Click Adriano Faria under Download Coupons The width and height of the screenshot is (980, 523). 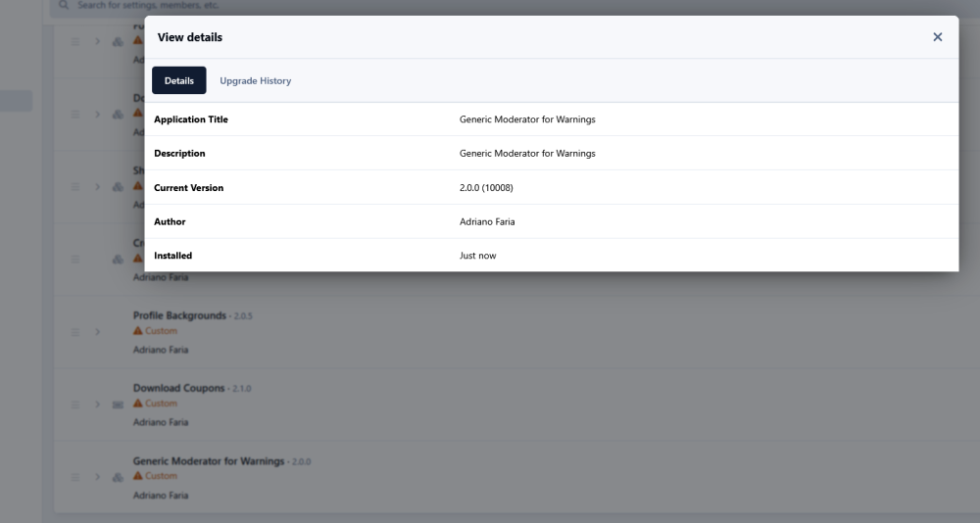coord(161,422)
